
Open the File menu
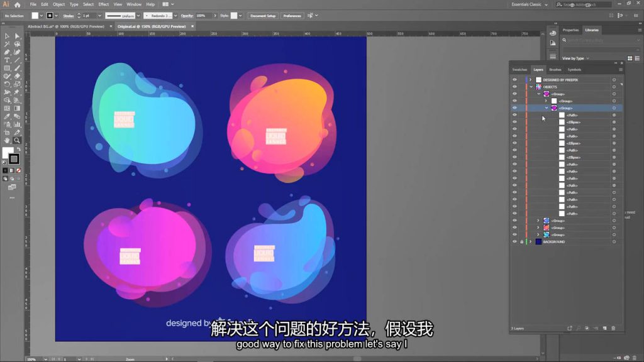(33, 4)
